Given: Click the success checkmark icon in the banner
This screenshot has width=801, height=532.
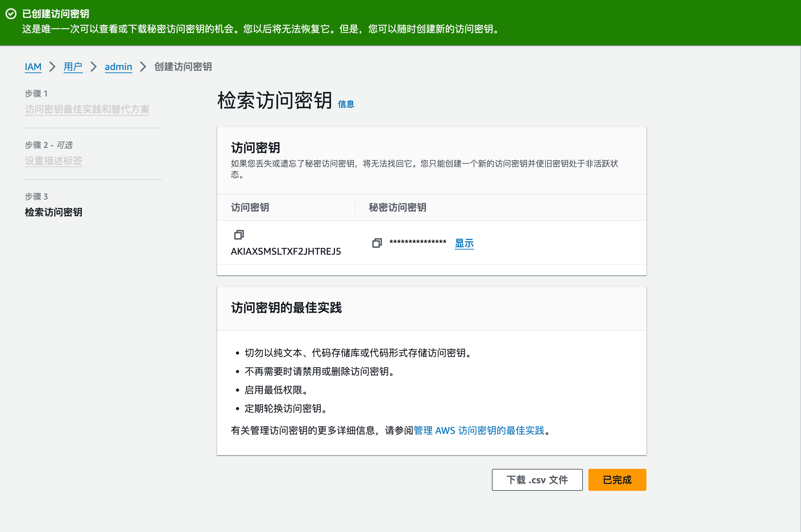Looking at the screenshot, I should (x=11, y=14).
